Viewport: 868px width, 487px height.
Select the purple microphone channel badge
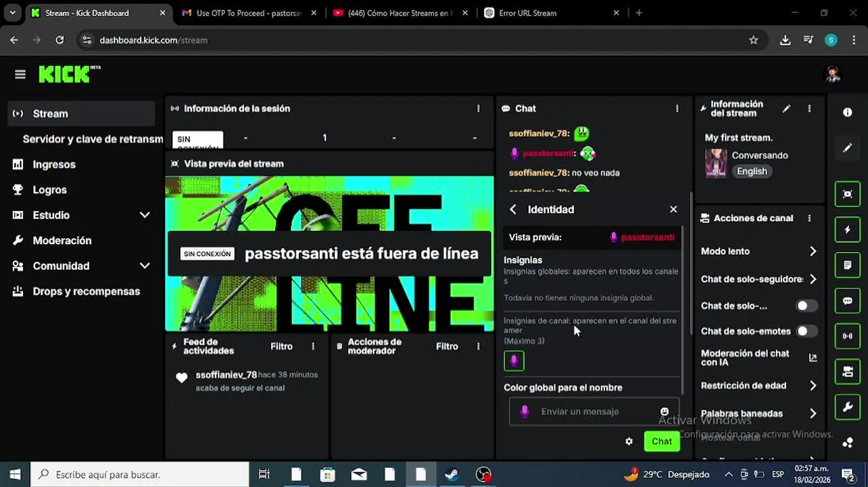point(514,361)
